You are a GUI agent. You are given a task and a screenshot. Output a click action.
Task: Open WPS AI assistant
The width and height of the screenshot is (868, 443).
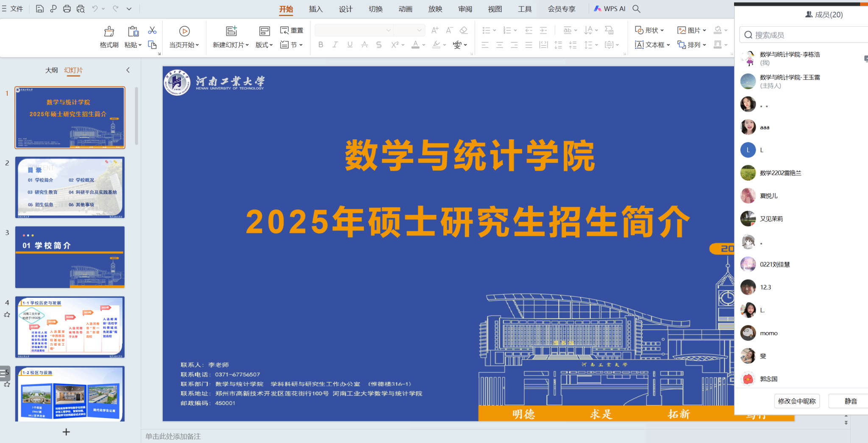[x=609, y=8]
